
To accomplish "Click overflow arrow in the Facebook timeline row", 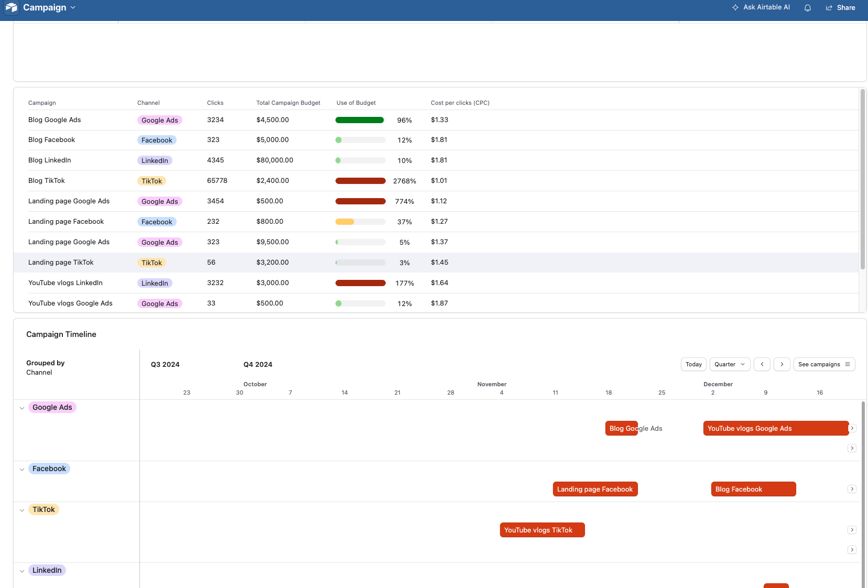I will pos(852,489).
